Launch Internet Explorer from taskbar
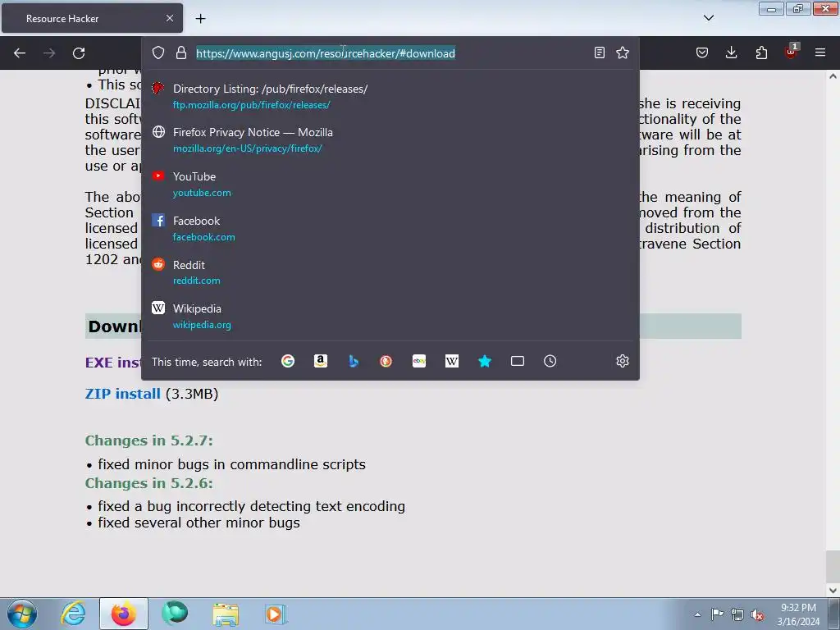 [x=73, y=614]
